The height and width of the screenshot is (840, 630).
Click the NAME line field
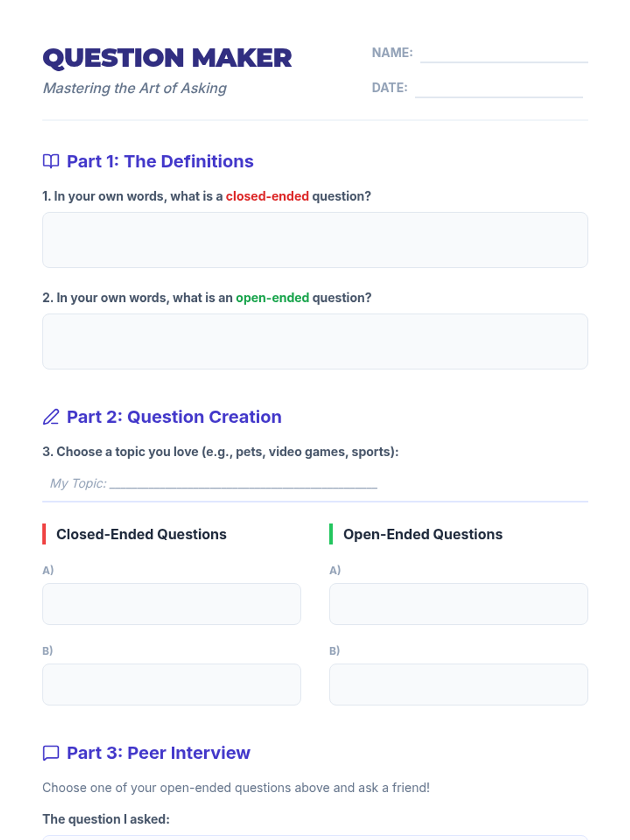coord(503,55)
